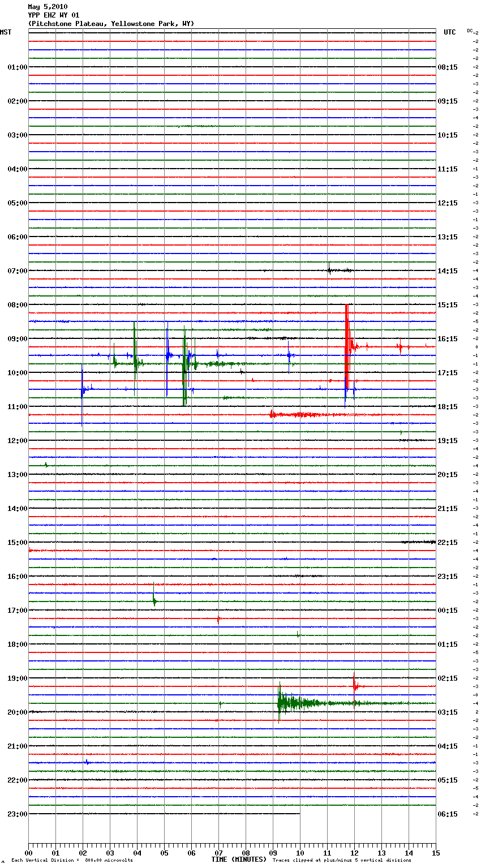The height and width of the screenshot is (868, 481).
Task: Click the 03:15 UTC row label
Action: (x=448, y=712)
